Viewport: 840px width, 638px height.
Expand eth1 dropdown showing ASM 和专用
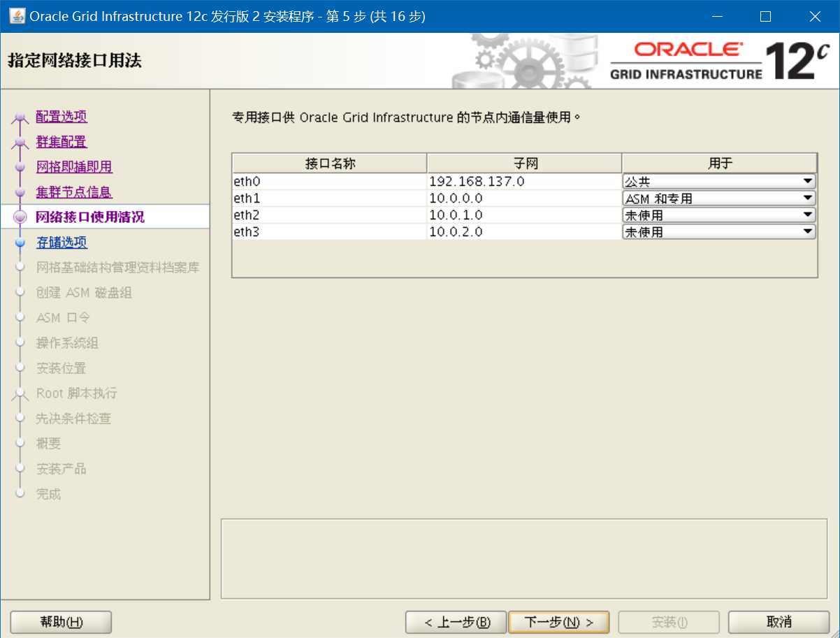tap(719, 198)
